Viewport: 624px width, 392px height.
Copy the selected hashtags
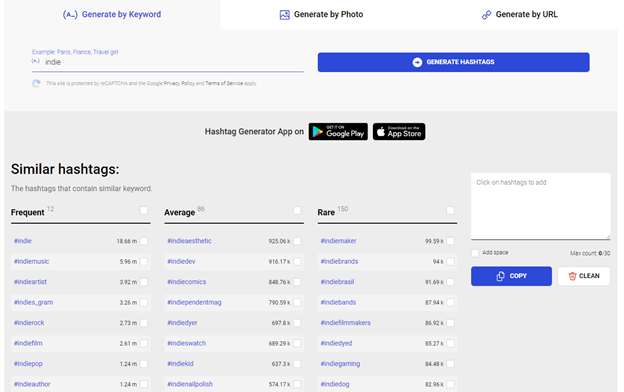click(x=511, y=276)
